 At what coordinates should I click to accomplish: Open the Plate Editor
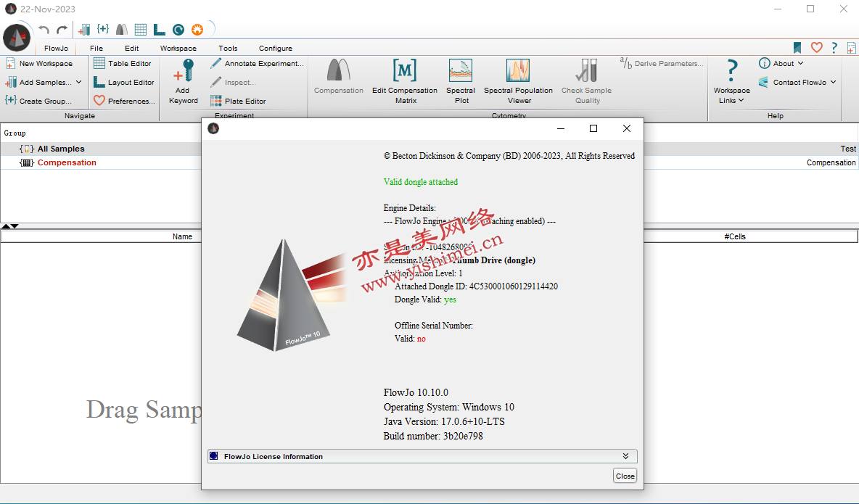click(x=238, y=101)
